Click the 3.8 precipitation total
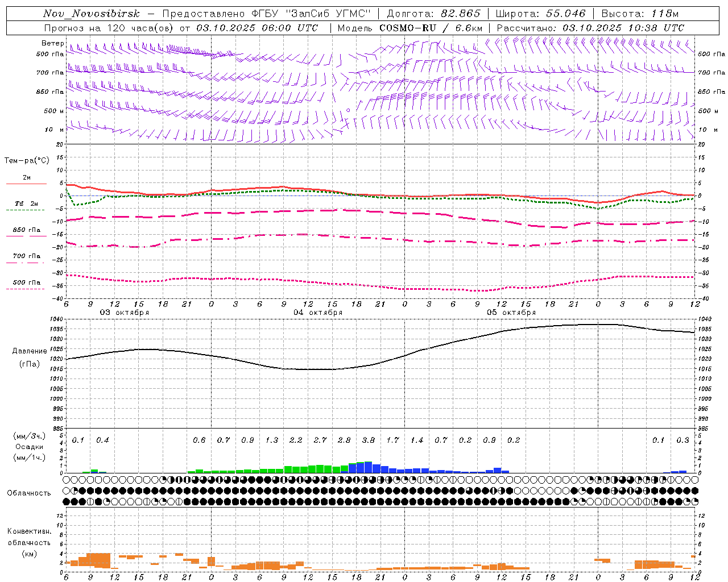This screenshot has width=728, height=582. tap(369, 440)
